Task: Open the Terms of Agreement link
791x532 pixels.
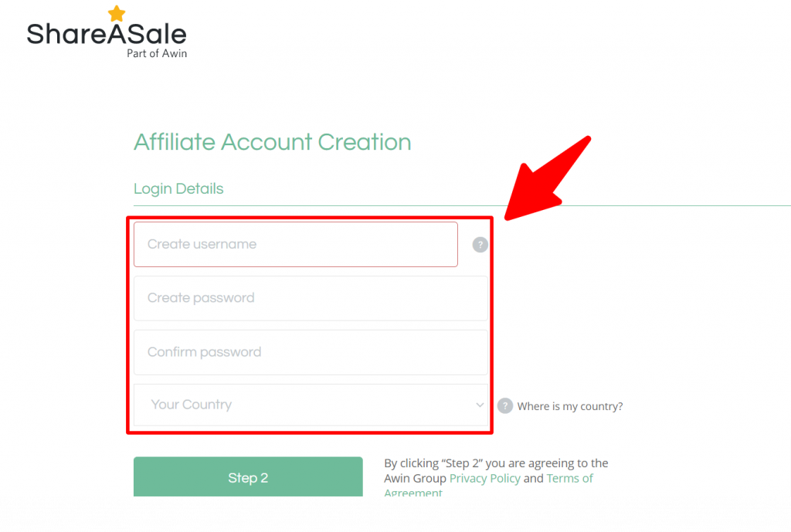Action: coord(569,479)
